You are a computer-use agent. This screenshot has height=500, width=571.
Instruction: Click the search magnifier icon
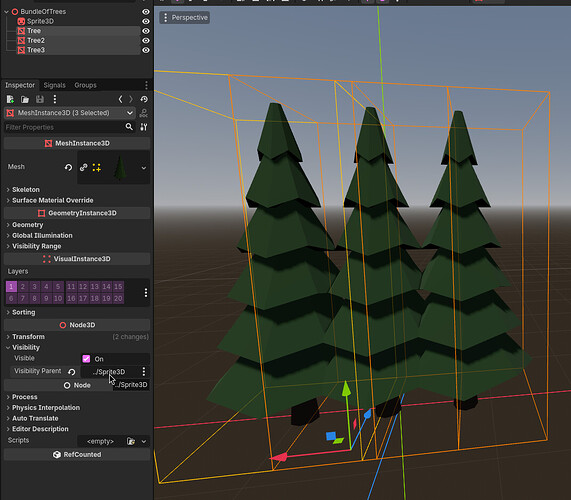[129, 127]
